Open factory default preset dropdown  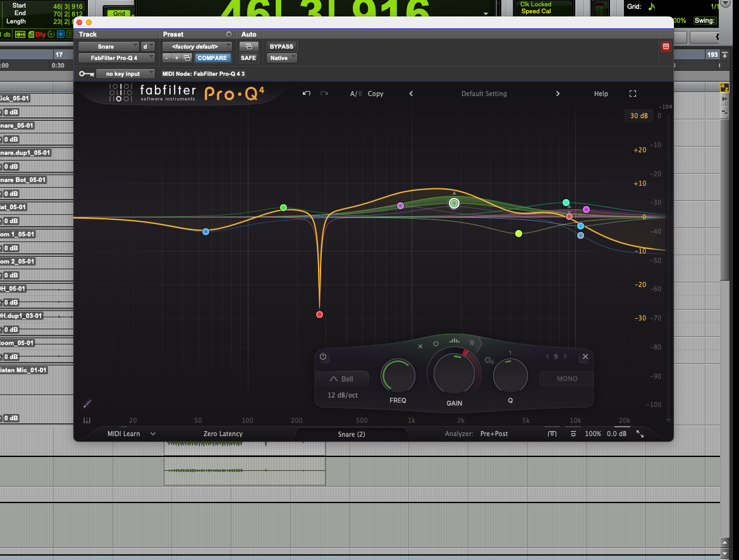[197, 46]
